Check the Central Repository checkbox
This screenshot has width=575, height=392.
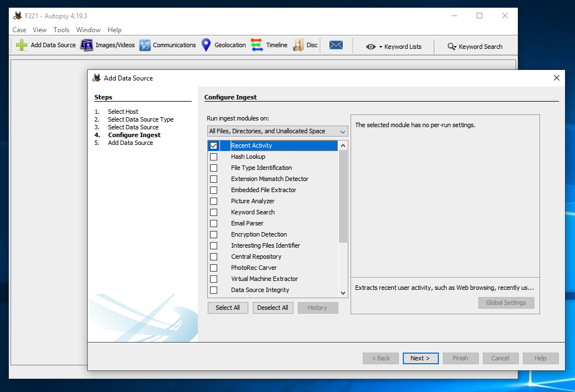pyautogui.click(x=214, y=257)
